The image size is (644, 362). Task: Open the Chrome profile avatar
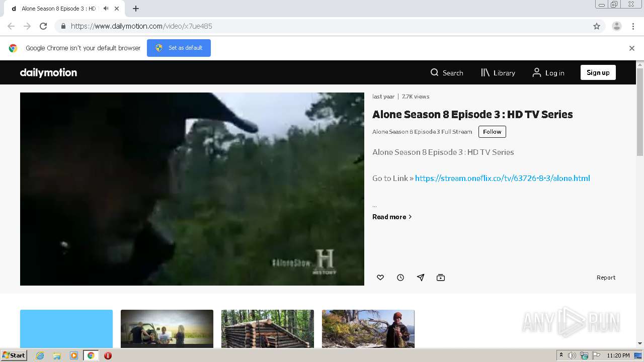[616, 26]
